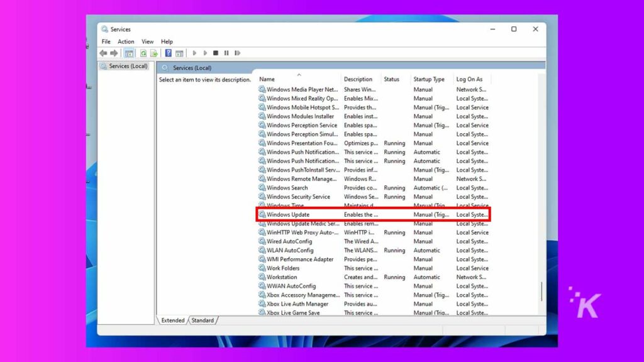The width and height of the screenshot is (644, 362).
Task: Select the Windows PushToInstall Serv... service
Action: click(x=374, y=170)
